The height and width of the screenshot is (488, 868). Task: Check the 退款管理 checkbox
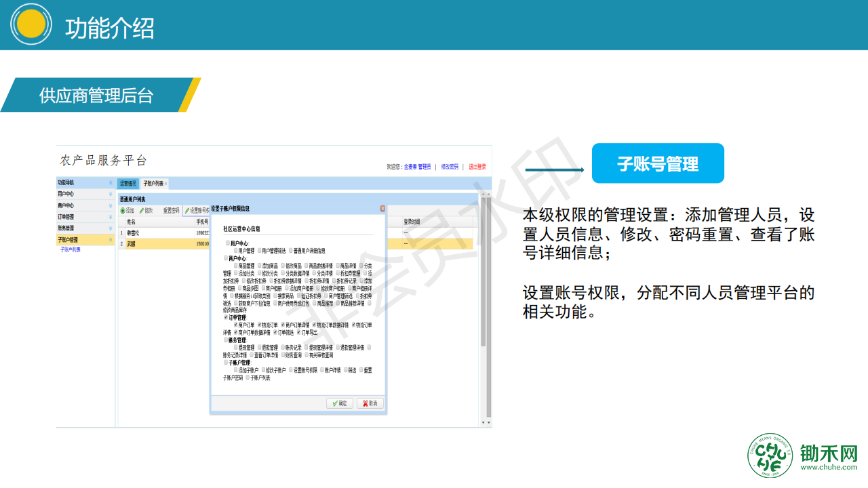(x=260, y=347)
